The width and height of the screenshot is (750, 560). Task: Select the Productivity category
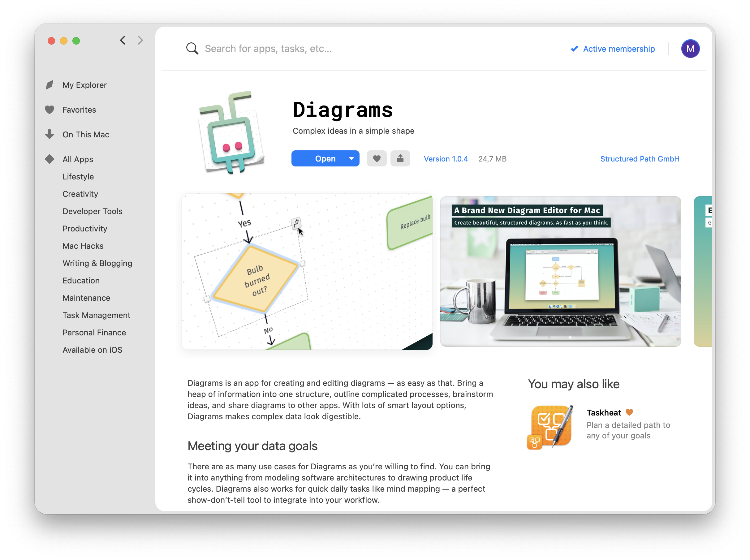tap(85, 228)
